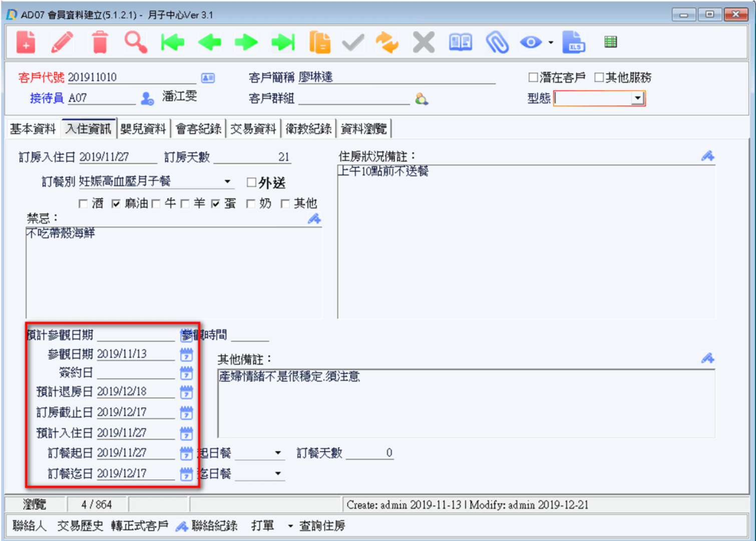Expand dropdown arrow before 查詢住房
The width and height of the screenshot is (756, 541).
[x=290, y=526]
